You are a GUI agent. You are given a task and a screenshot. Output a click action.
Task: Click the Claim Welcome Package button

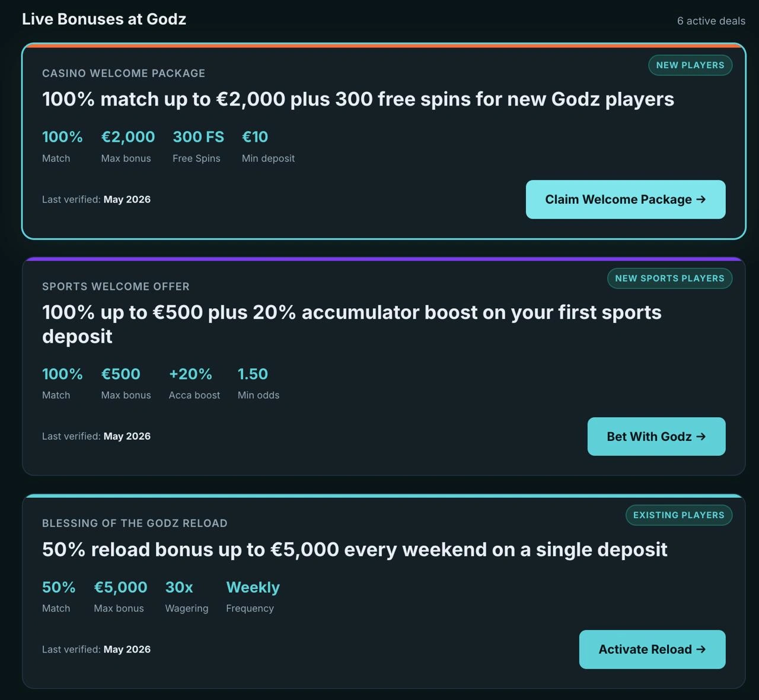[626, 199]
